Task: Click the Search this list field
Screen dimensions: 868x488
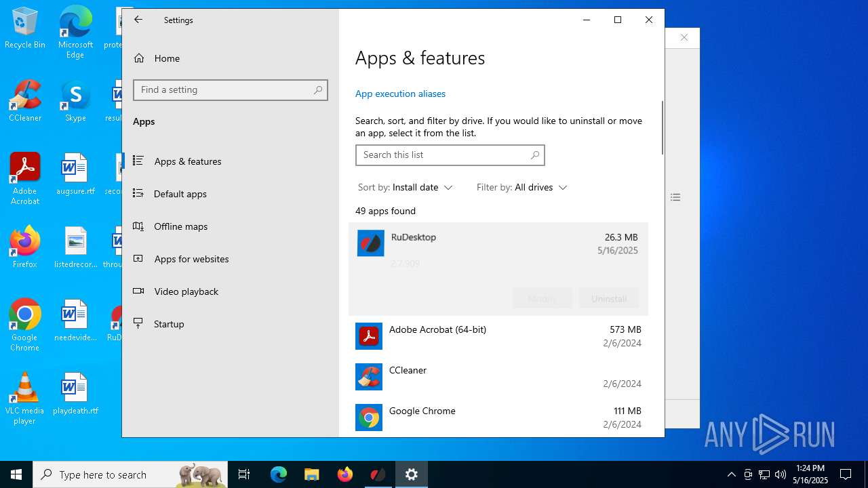Action: point(450,155)
